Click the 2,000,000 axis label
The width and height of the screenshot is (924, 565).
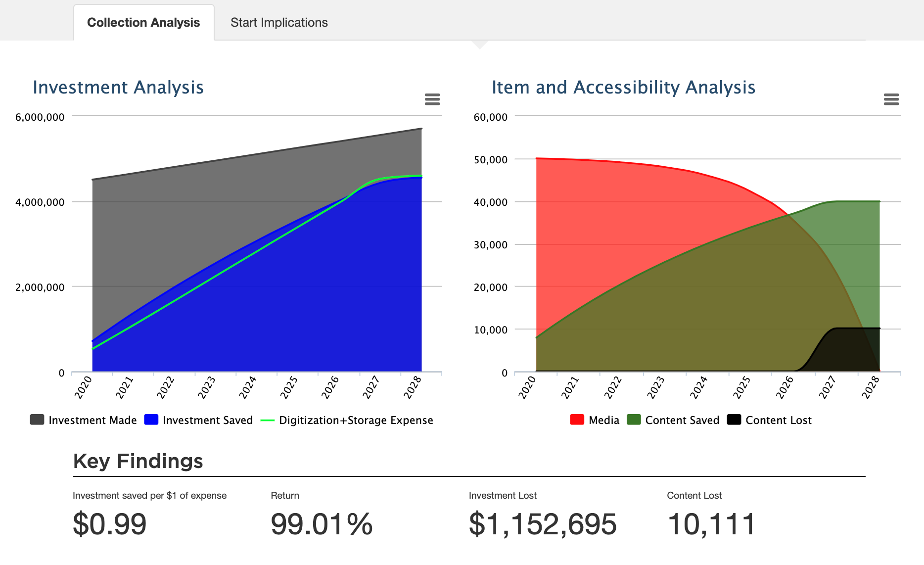point(40,287)
